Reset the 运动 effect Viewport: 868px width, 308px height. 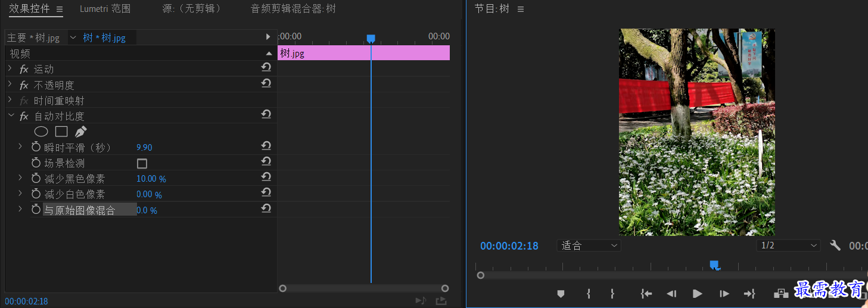click(266, 68)
